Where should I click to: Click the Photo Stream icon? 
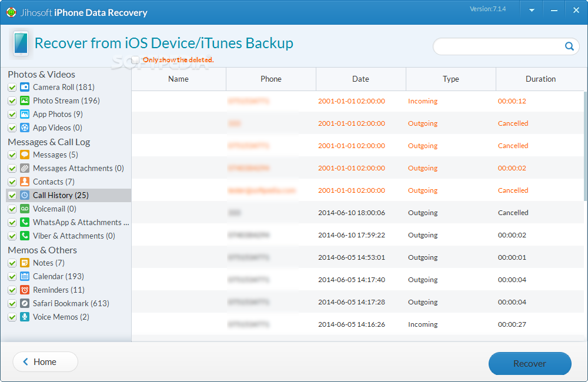(x=25, y=101)
